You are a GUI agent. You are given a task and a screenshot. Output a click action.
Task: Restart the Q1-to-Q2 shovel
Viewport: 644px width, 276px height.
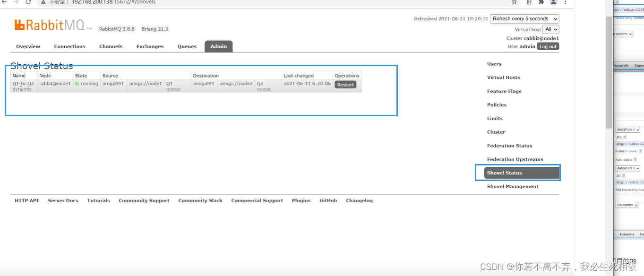coord(345,85)
